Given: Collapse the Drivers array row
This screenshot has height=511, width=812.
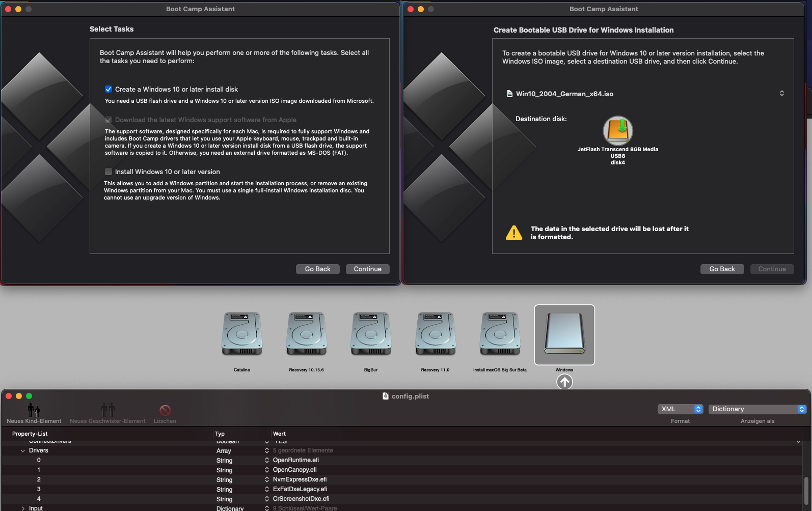Looking at the screenshot, I should pos(22,450).
